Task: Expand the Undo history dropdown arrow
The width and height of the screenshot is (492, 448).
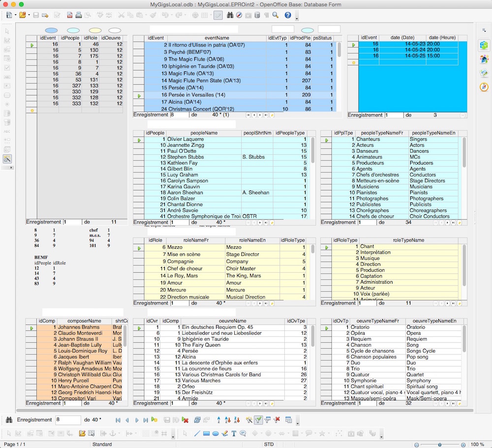Action: pyautogui.click(x=172, y=15)
